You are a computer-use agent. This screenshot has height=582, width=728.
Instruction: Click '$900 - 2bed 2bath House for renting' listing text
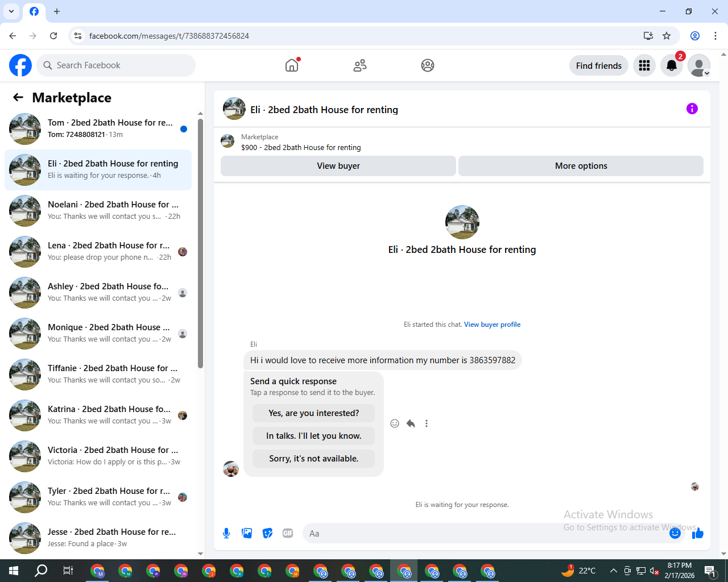[301, 147]
